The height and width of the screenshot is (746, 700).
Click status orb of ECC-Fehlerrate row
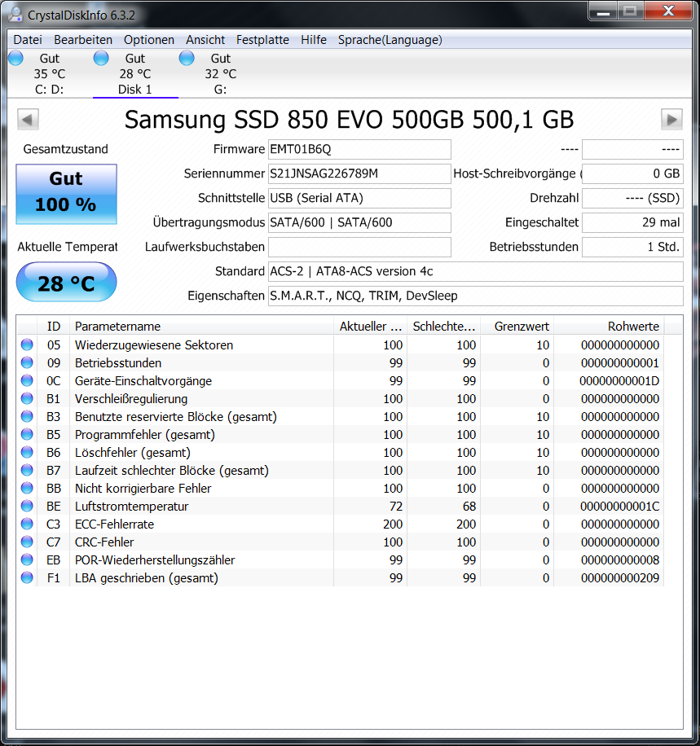click(x=27, y=524)
